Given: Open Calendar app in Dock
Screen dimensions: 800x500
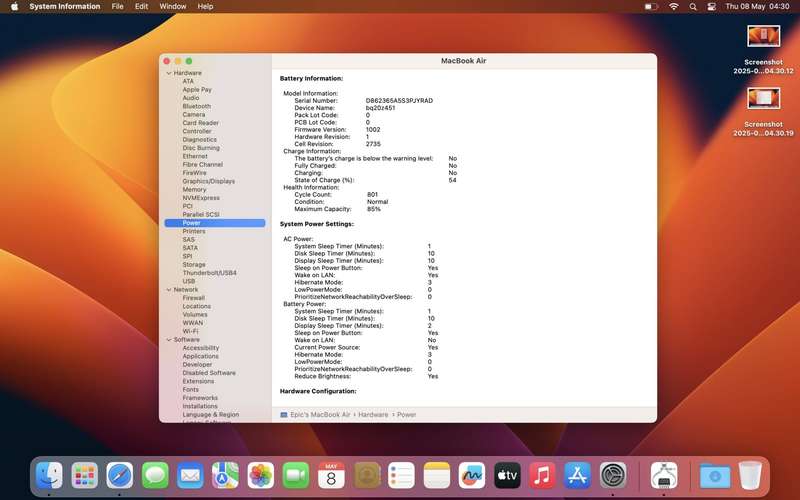Looking at the screenshot, I should click(x=331, y=476).
